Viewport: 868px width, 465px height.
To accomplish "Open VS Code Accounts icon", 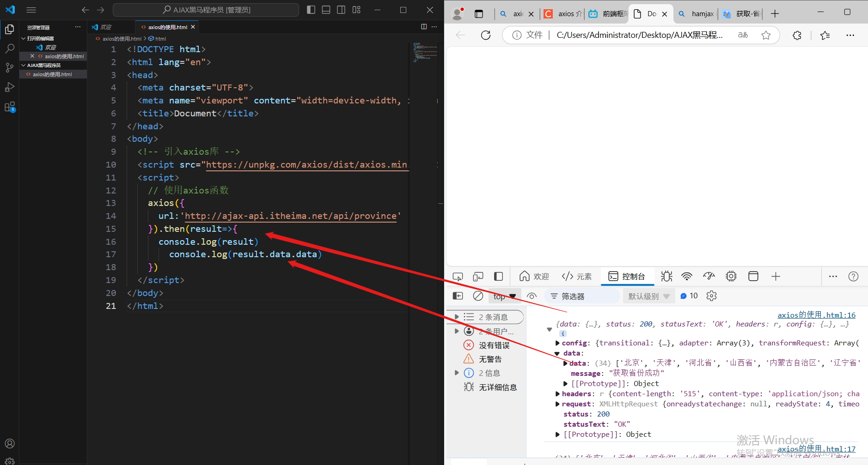I will coord(9,444).
